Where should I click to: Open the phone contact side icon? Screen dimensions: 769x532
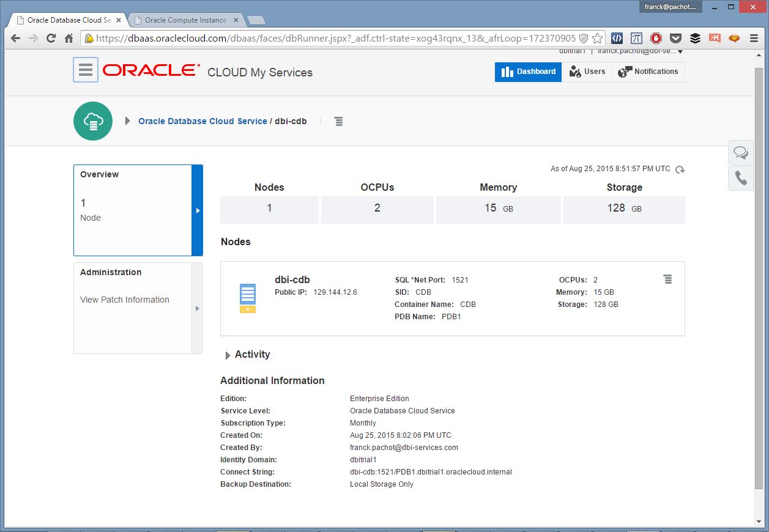(x=741, y=178)
